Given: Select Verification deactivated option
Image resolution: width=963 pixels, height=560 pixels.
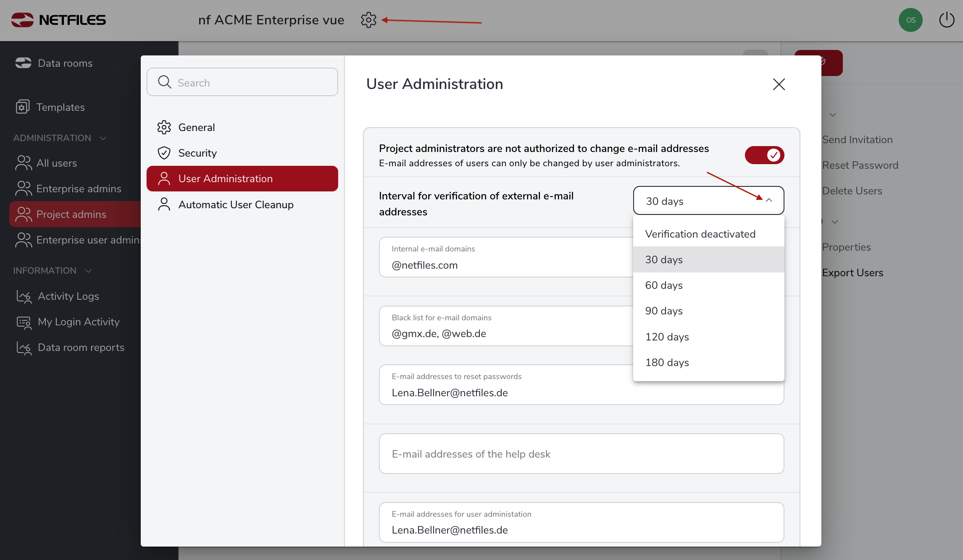Looking at the screenshot, I should click(700, 234).
